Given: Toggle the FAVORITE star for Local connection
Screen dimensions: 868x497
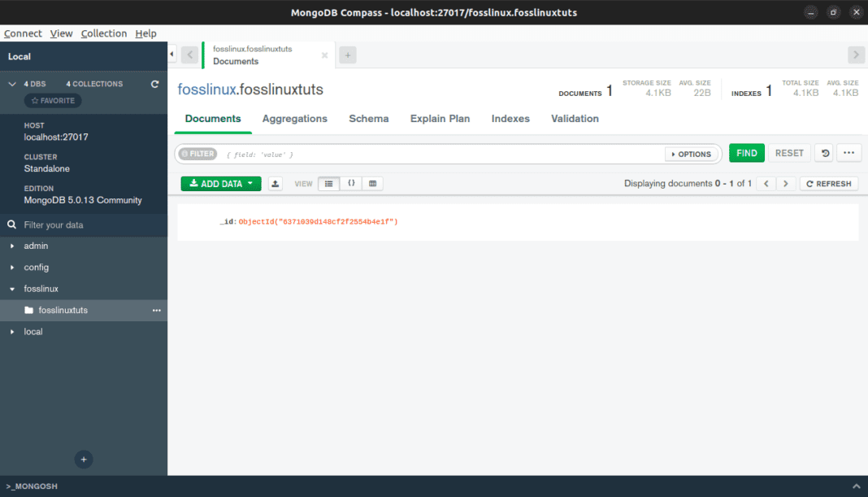Looking at the screenshot, I should click(x=52, y=100).
